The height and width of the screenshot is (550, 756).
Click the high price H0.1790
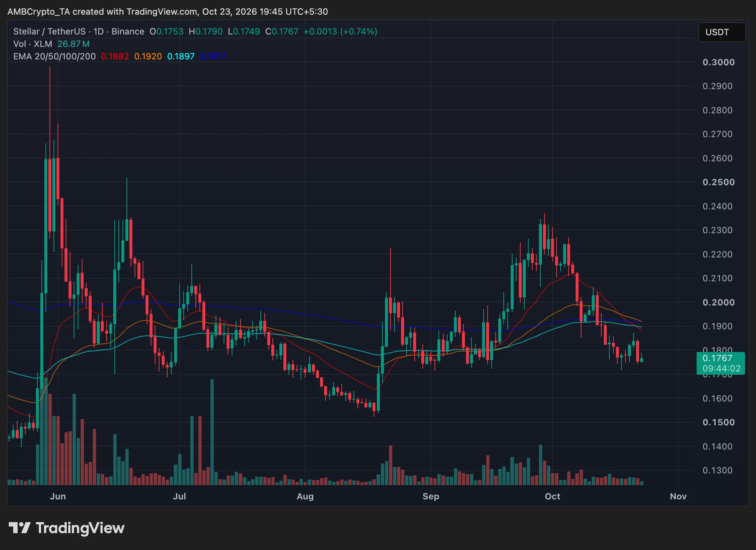tap(206, 32)
